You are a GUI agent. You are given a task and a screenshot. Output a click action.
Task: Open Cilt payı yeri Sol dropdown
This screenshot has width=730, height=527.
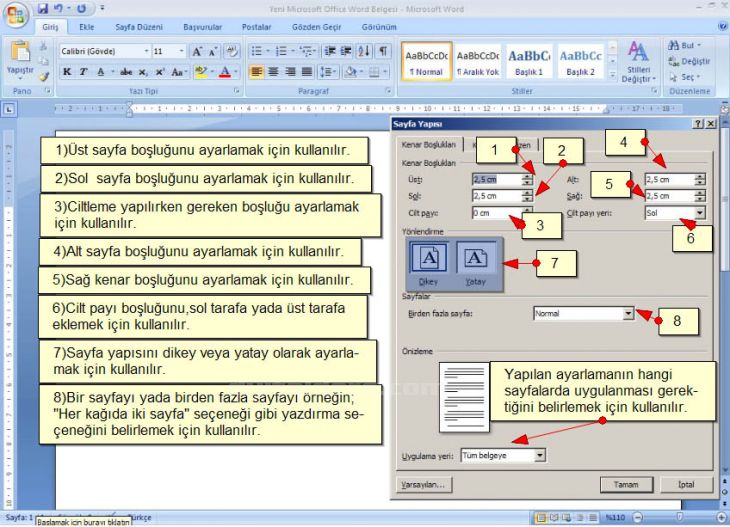point(700,213)
